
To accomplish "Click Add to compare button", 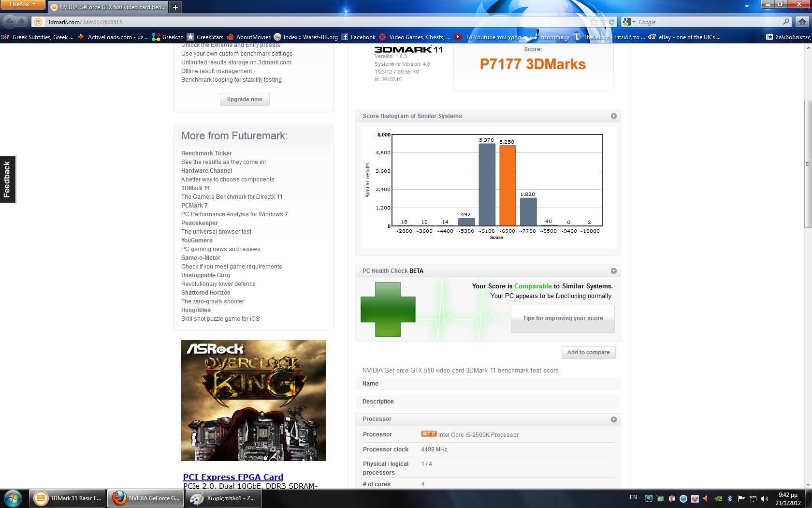I will [588, 352].
